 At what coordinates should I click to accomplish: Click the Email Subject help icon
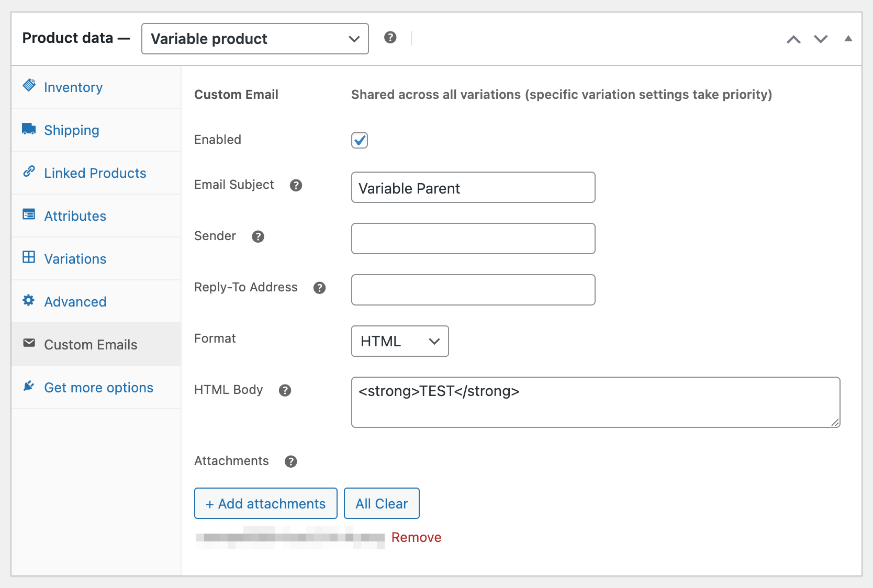pyautogui.click(x=296, y=185)
